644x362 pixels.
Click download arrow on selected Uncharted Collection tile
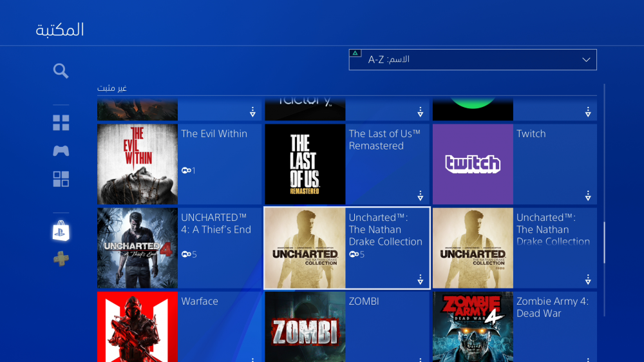420,280
